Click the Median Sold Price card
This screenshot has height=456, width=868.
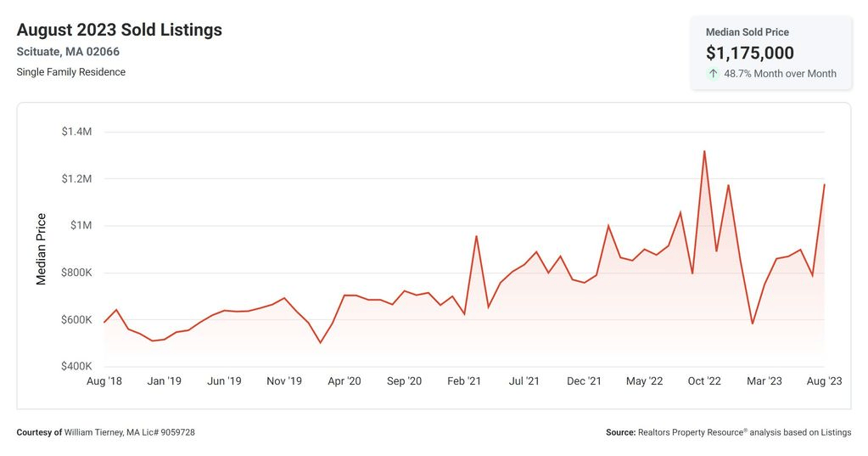770,53
